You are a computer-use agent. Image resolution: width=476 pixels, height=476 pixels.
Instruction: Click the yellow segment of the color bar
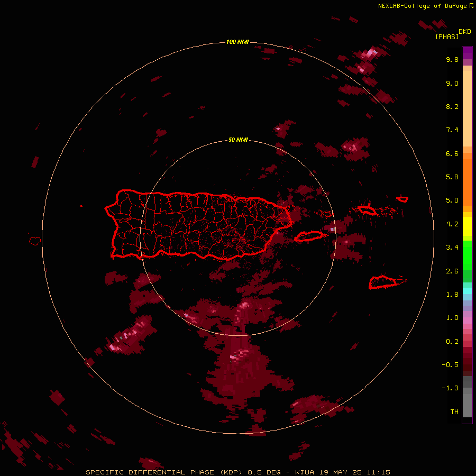467,226
